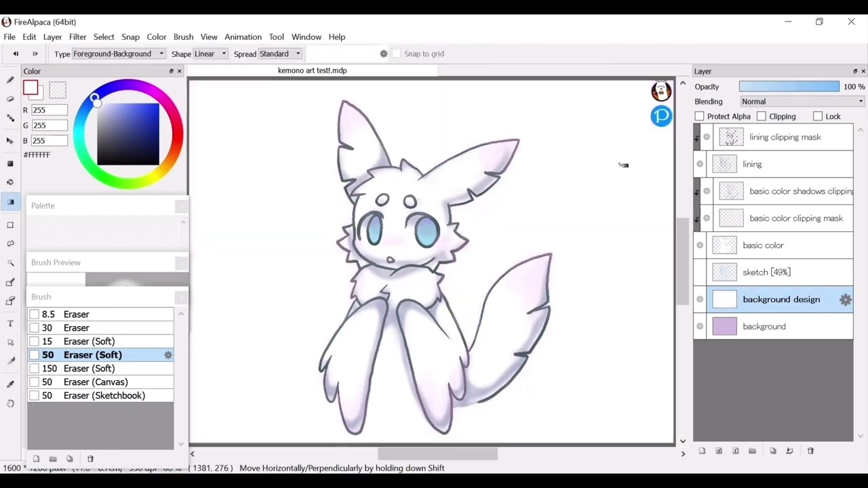
Task: Select the Hand tool
Action: pos(10,403)
